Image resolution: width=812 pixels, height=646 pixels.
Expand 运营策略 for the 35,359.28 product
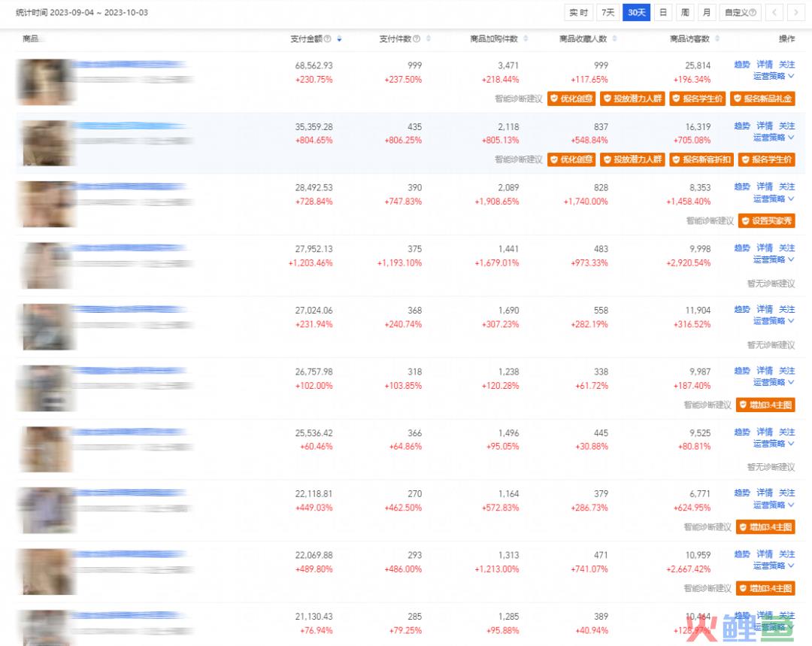774,138
